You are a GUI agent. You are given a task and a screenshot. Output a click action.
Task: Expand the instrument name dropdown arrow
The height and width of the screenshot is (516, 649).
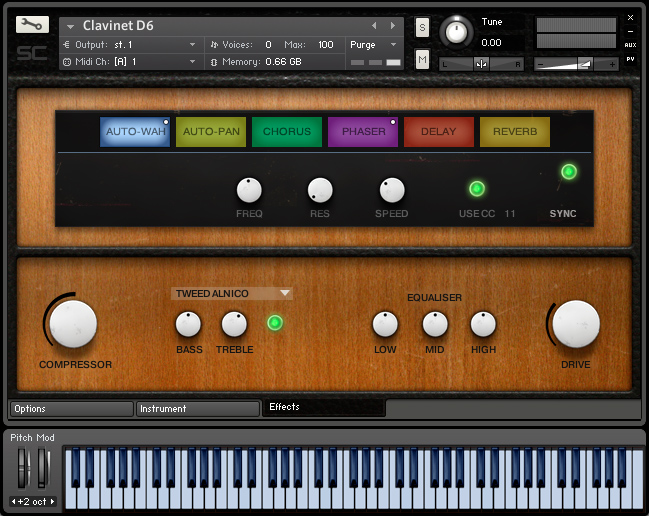point(70,26)
